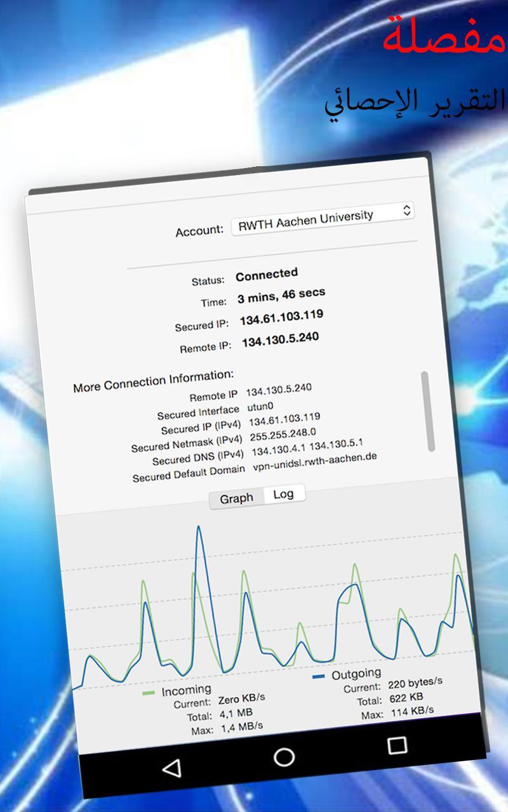Select Secured Netmask value 255.255.248.0
Viewport: 508px width, 812px height.
click(x=283, y=435)
